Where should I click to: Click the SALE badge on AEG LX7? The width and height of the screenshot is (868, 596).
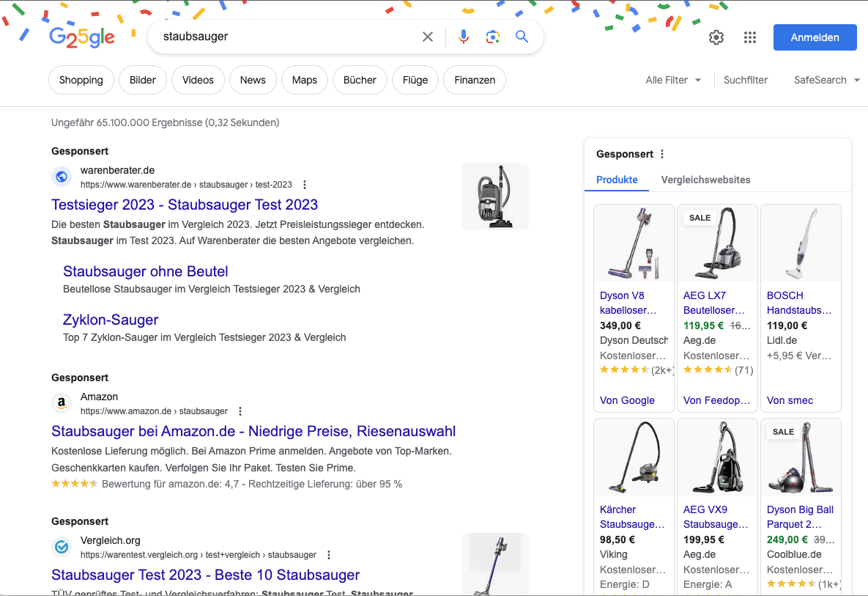pyautogui.click(x=700, y=218)
